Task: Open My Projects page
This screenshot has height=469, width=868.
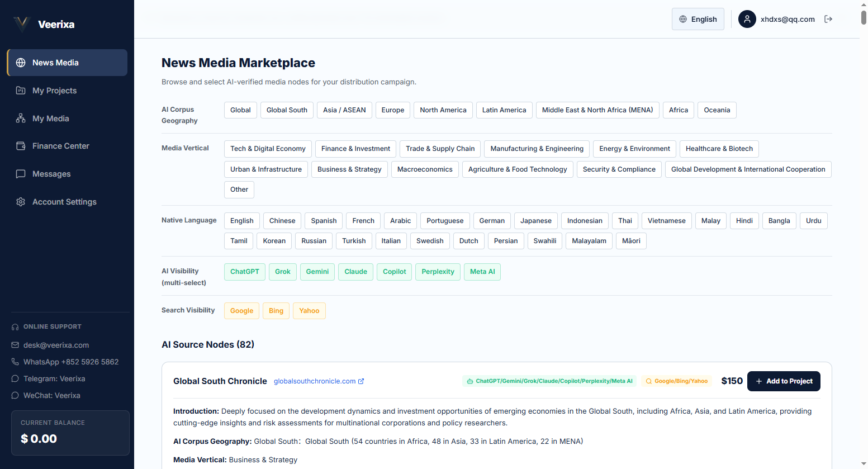Action: [x=67, y=91]
